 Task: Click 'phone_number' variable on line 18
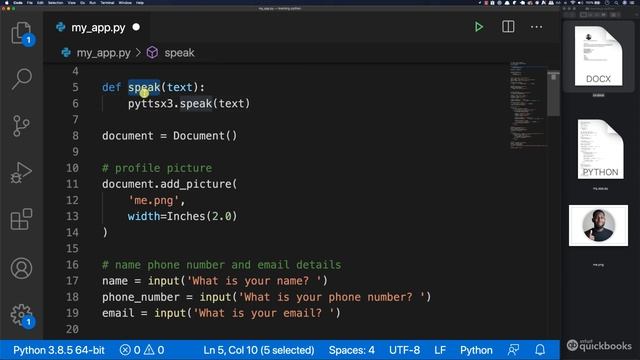[141, 297]
